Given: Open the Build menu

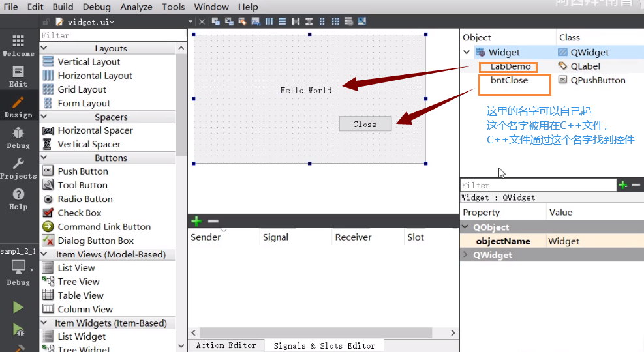Looking at the screenshot, I should [63, 7].
